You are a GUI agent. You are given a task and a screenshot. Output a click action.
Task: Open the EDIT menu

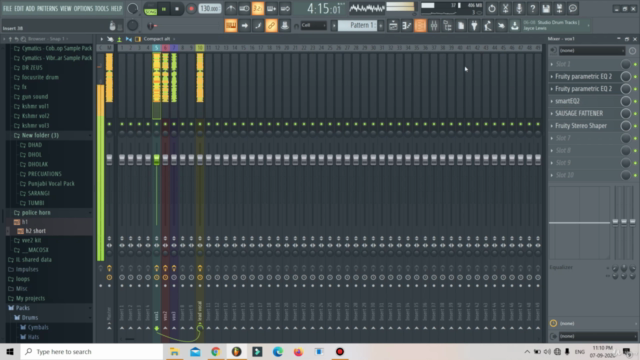pos(19,9)
